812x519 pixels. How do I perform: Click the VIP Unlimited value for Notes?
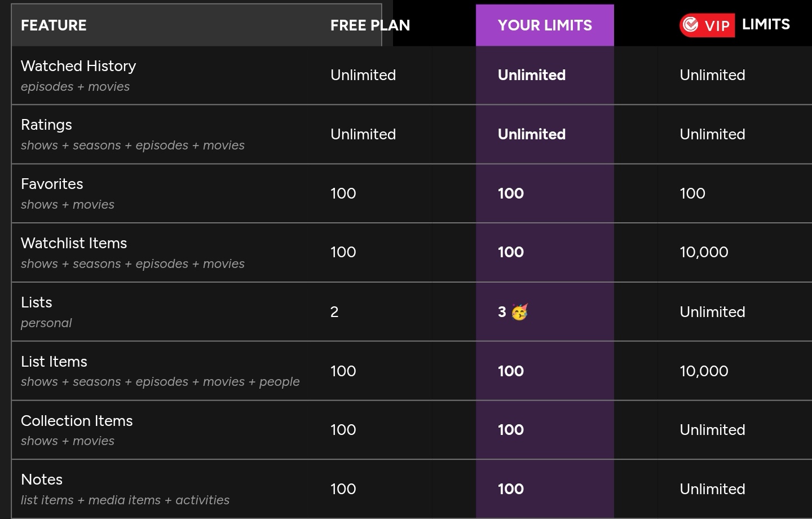tap(712, 489)
